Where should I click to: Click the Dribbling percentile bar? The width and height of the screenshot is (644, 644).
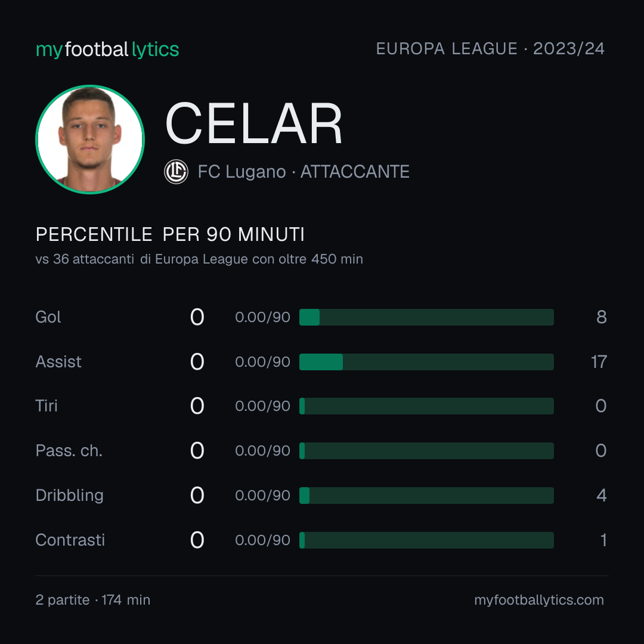[x=426, y=496]
